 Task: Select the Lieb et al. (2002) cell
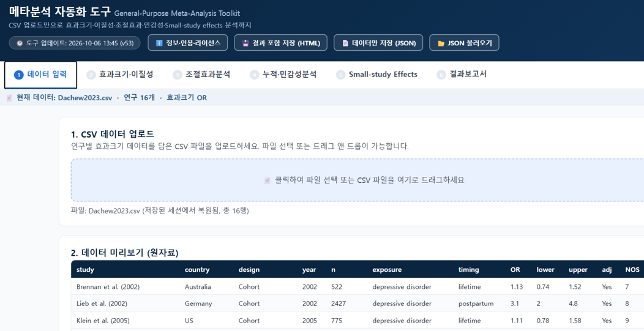click(x=102, y=304)
